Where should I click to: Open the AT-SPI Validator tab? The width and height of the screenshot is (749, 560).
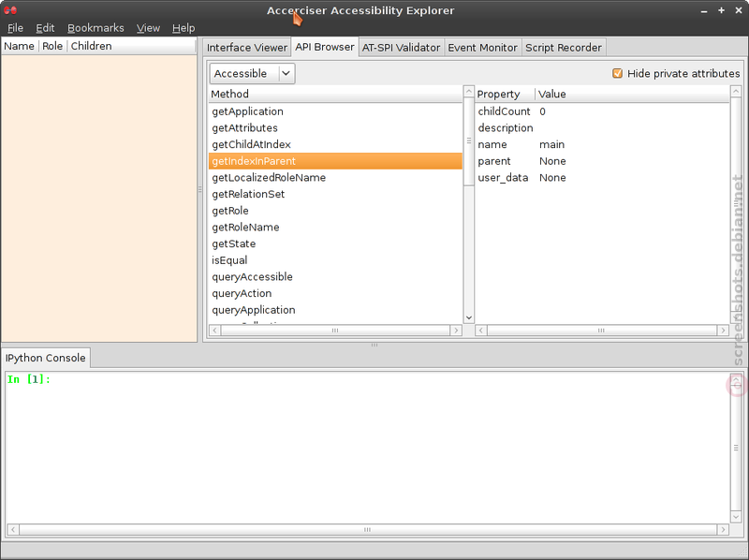point(401,48)
